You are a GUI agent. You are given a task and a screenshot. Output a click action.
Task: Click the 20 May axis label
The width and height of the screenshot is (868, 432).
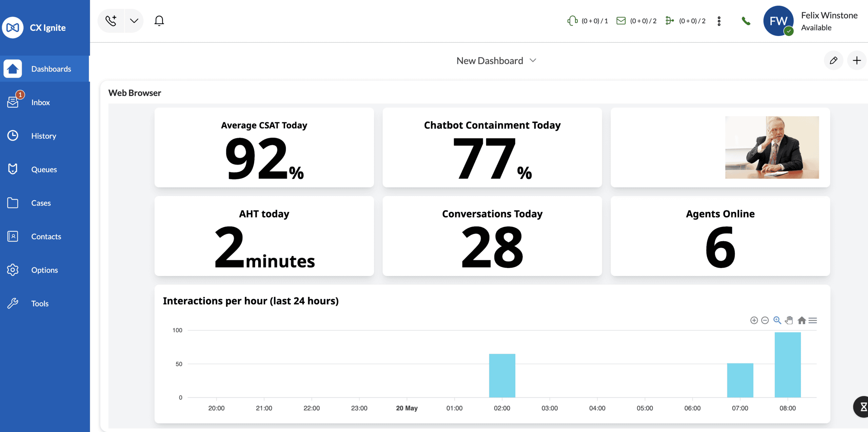point(407,408)
